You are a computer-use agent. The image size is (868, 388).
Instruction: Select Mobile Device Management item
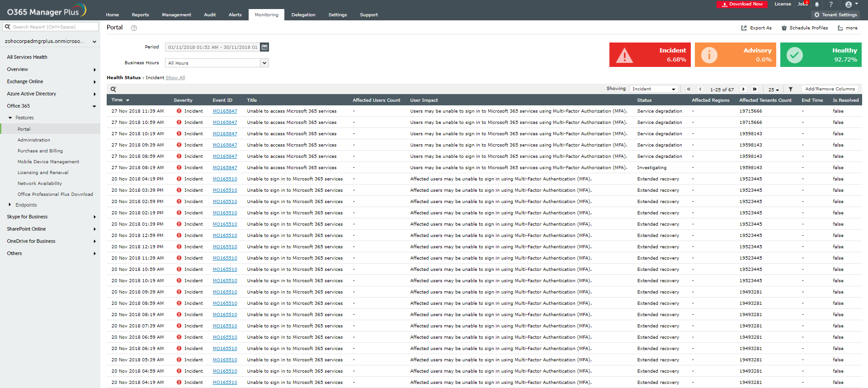point(48,162)
